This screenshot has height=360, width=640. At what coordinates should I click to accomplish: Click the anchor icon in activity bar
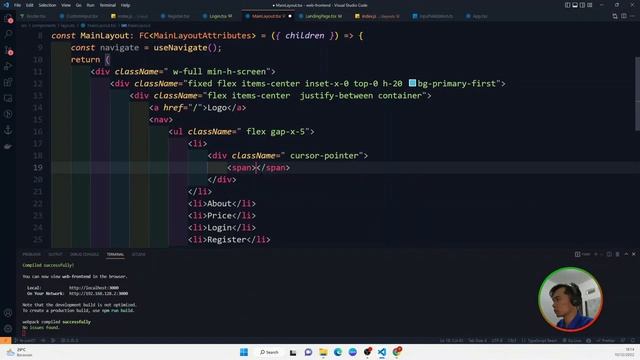[8, 130]
